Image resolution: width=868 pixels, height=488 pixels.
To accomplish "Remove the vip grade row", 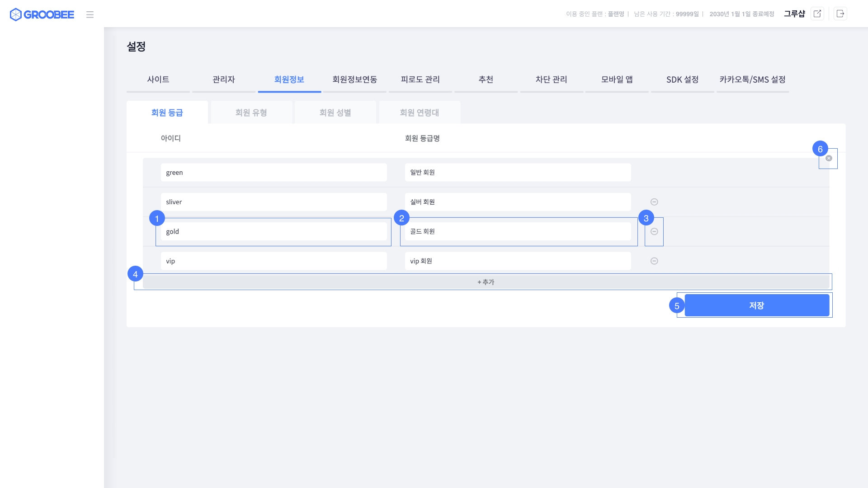I will pos(654,261).
